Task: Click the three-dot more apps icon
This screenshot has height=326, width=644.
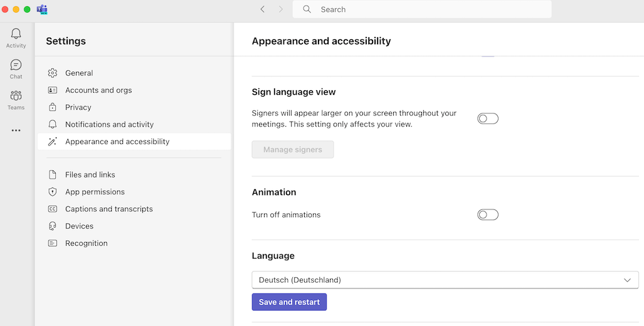Action: coord(16,130)
